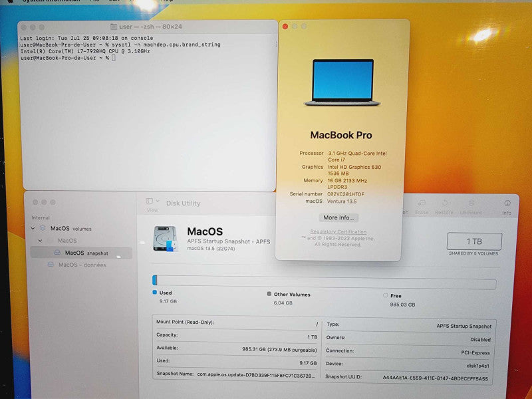Screen dimensions: 532x399
Task: Collapse the MacOS volumes container chevron
Action: [33, 229]
